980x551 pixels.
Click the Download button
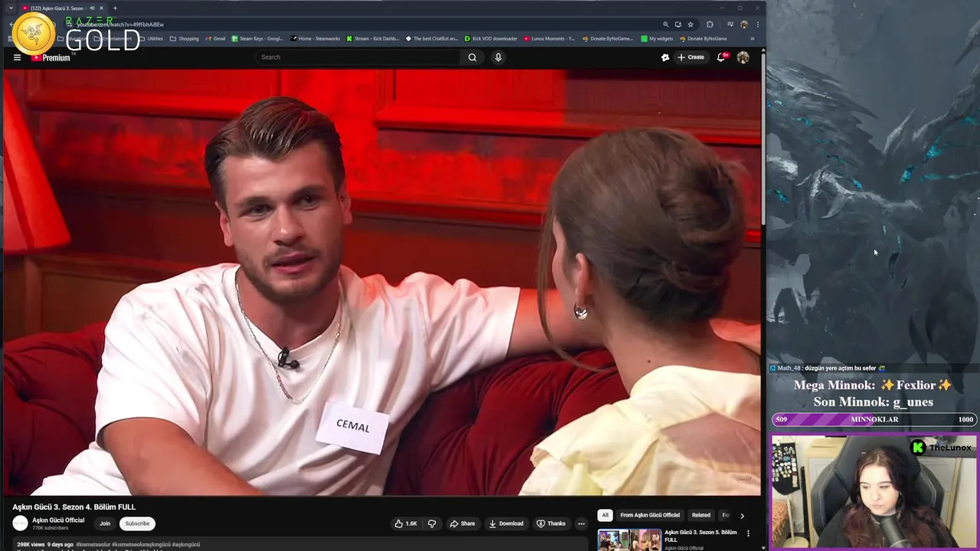click(x=506, y=523)
